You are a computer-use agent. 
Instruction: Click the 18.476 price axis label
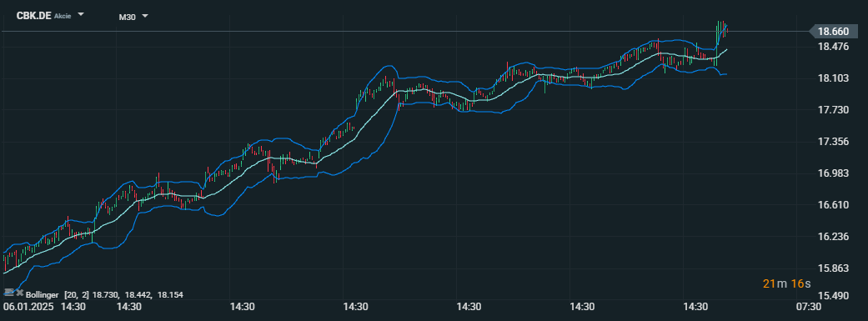point(833,47)
